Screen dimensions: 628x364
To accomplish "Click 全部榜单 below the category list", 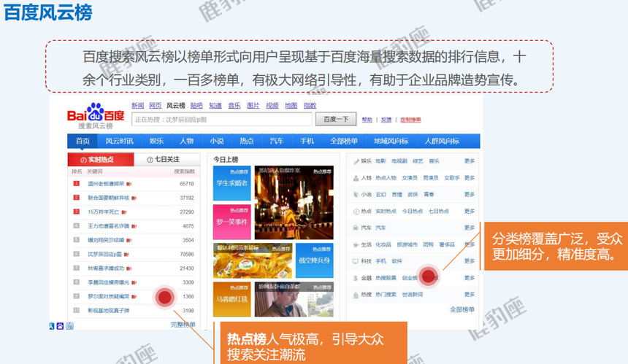I will (462, 309).
